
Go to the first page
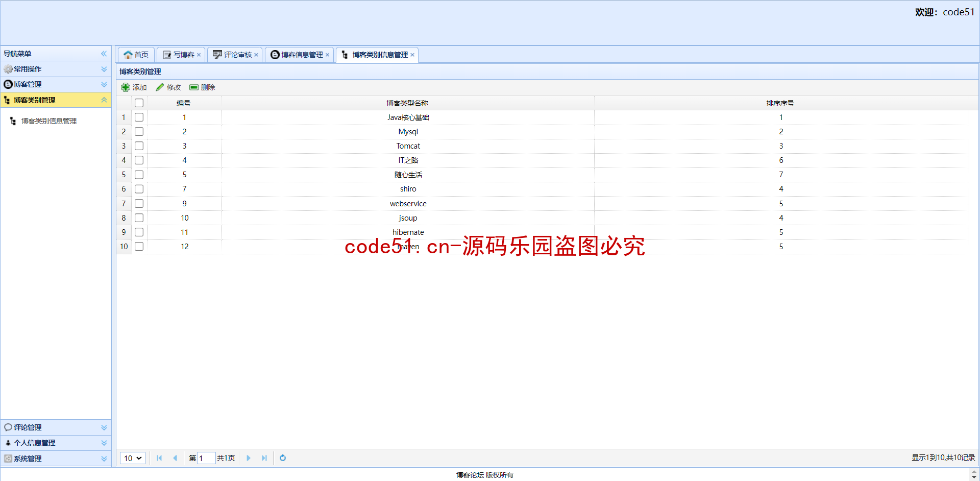pos(159,458)
